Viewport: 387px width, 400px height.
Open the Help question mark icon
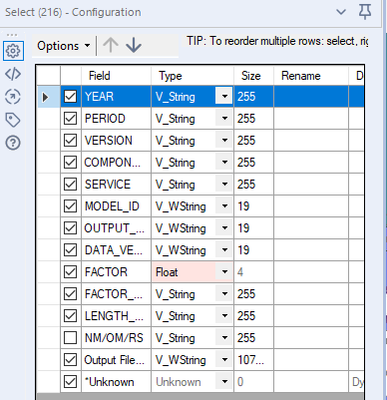pos(13,143)
